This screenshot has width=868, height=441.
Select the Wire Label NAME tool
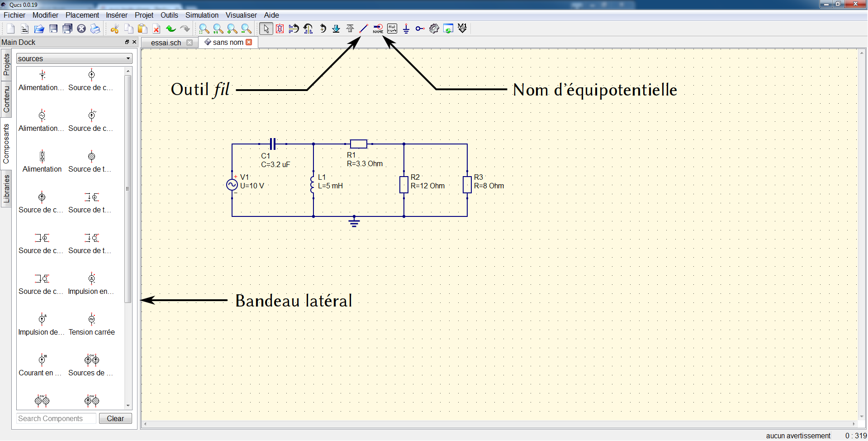[x=378, y=29]
